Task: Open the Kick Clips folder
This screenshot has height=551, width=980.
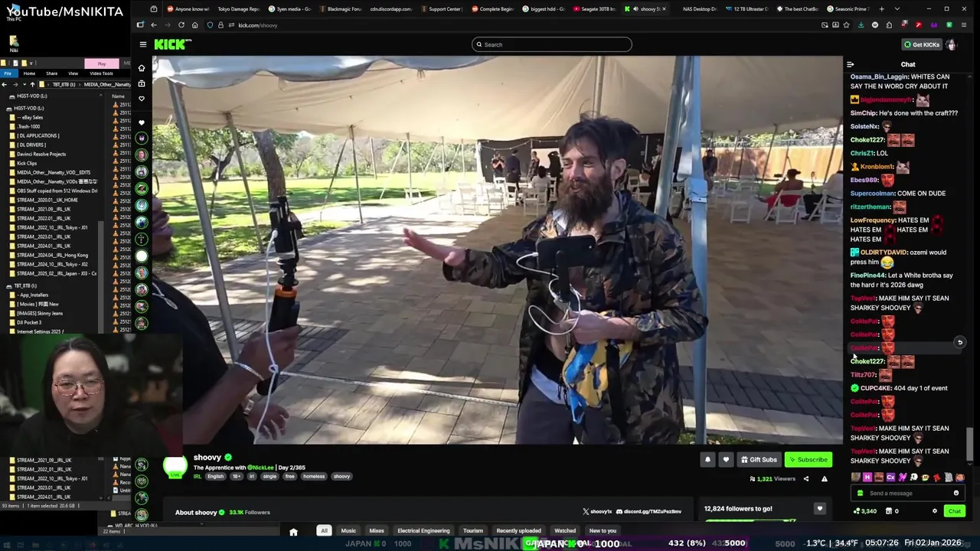Action: click(x=27, y=163)
